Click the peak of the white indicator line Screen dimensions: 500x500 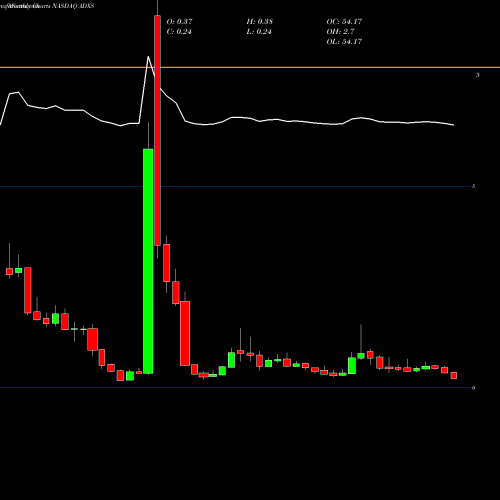click(148, 57)
